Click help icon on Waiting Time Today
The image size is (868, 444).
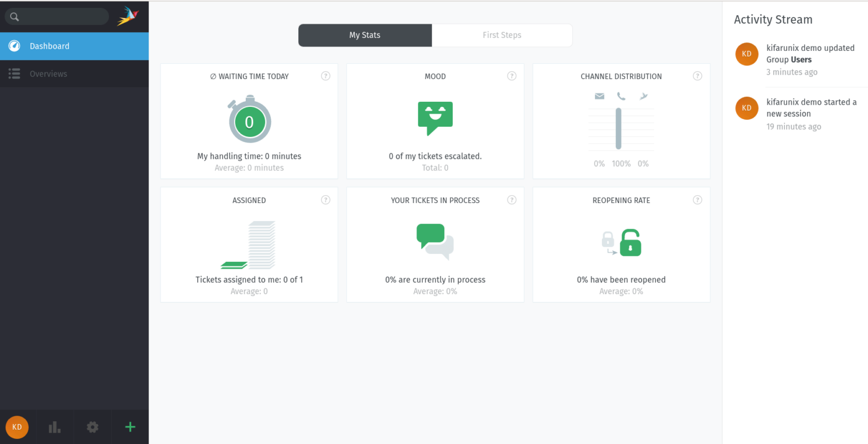pyautogui.click(x=325, y=76)
